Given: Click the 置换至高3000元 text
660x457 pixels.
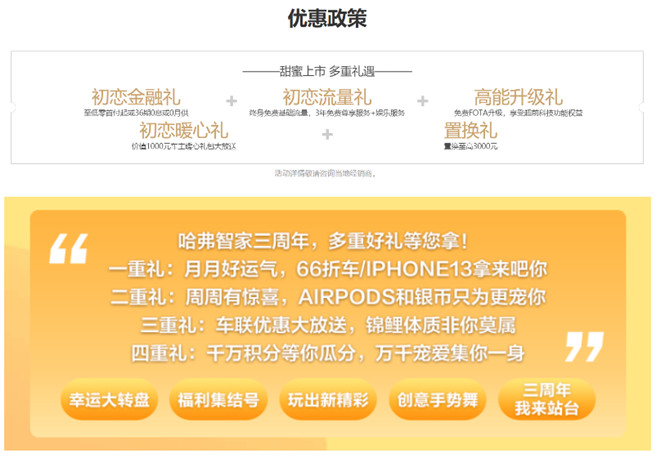Looking at the screenshot, I should point(471,146).
